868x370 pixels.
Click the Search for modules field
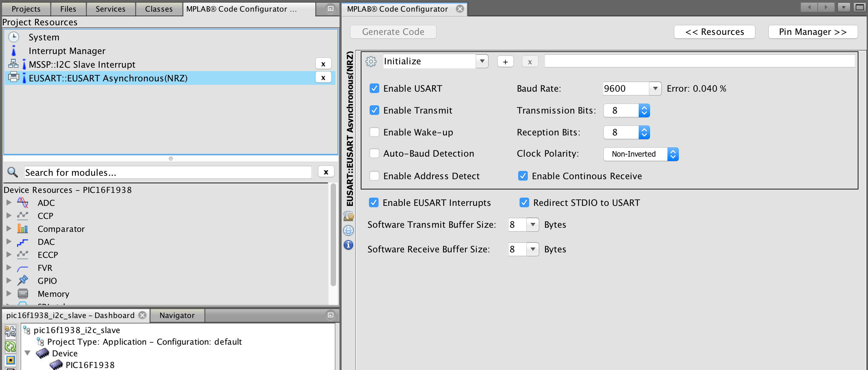coord(168,172)
